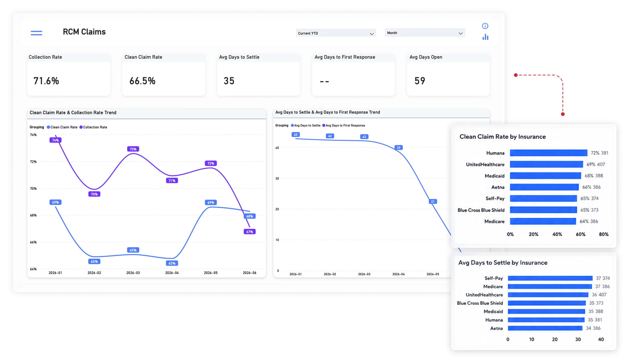Toggle Collection Rate legend item
The image size is (629, 364).
pyautogui.click(x=93, y=127)
